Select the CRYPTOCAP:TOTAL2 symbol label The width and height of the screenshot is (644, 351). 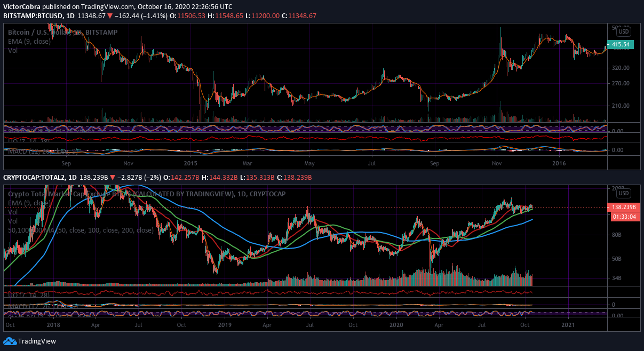point(35,177)
